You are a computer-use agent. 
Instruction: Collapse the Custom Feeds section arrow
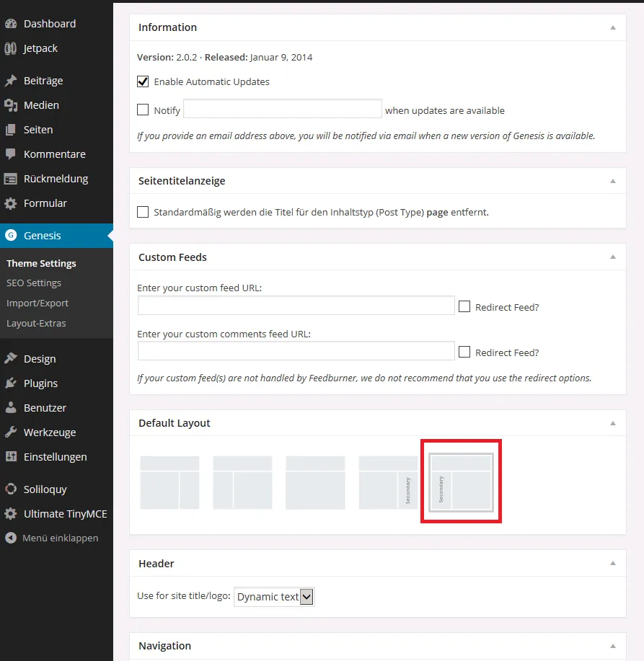613,257
